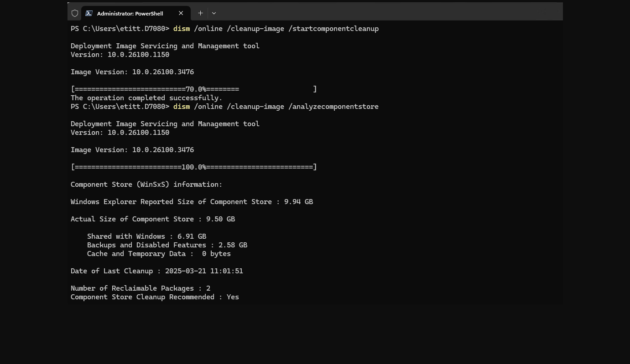The image size is (630, 364).
Task: Open a new terminal tab
Action: 200,13
